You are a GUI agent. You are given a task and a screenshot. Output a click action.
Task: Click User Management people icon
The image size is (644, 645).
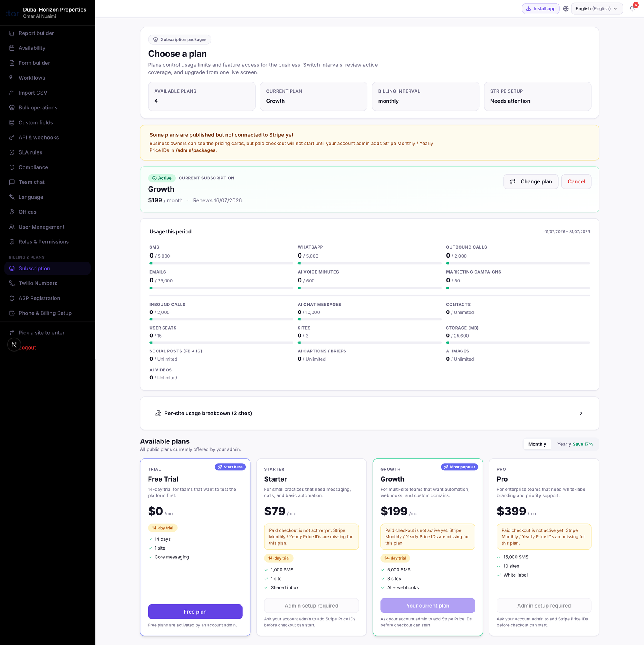12,227
